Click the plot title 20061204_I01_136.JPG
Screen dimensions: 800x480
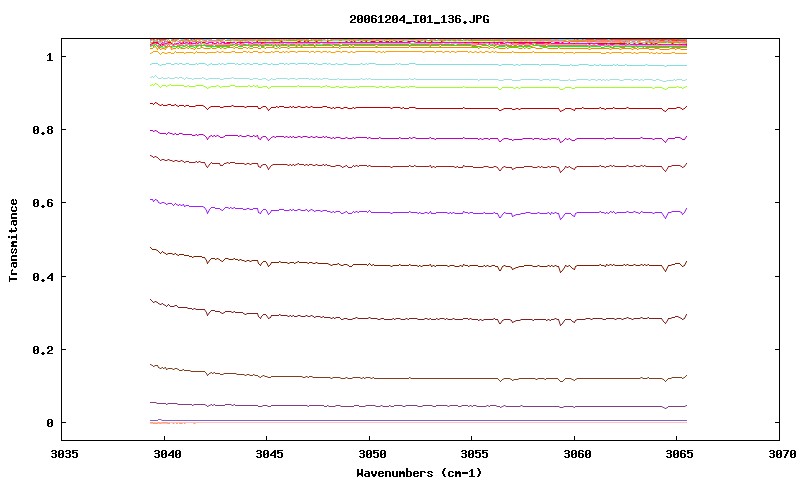pyautogui.click(x=419, y=19)
